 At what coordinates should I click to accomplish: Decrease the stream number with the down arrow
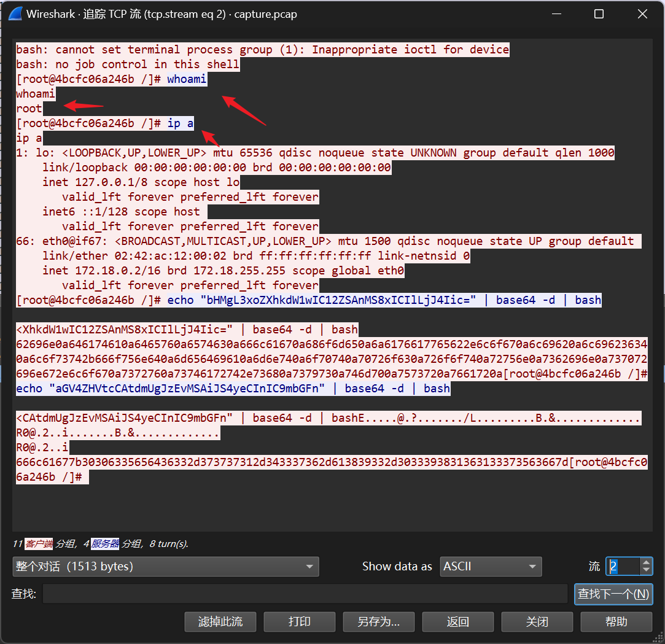(x=646, y=570)
